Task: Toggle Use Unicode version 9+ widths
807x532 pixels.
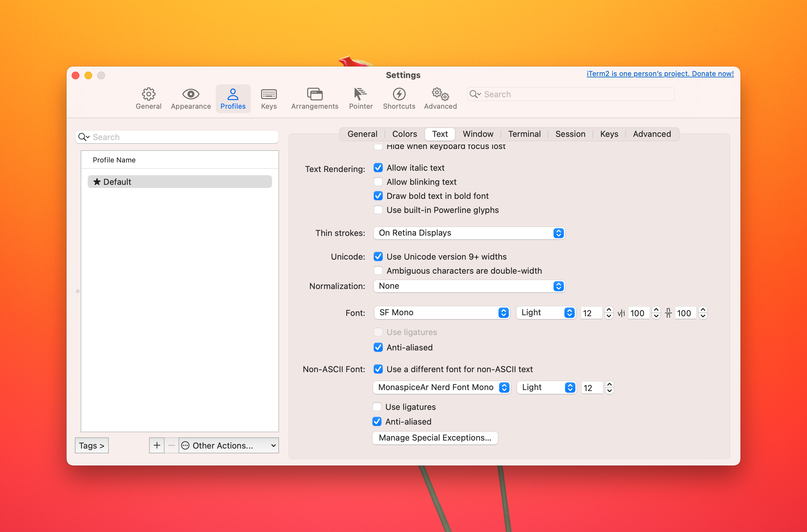Action: pos(378,256)
